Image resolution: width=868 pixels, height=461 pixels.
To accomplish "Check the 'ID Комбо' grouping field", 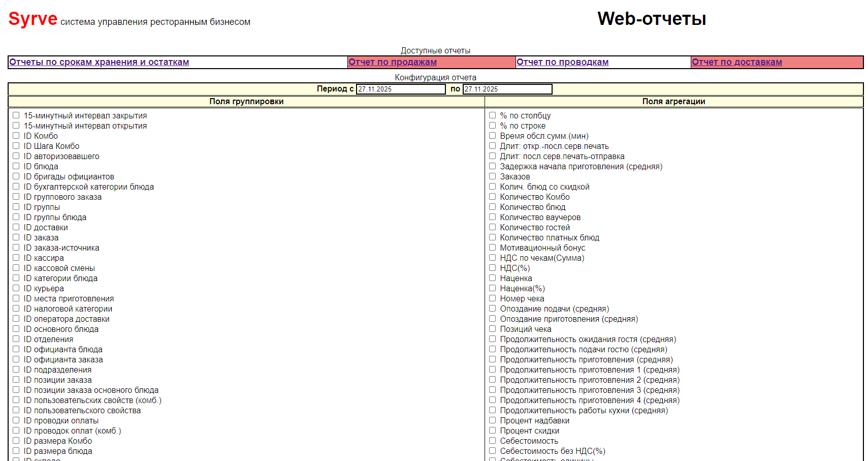I will [16, 136].
